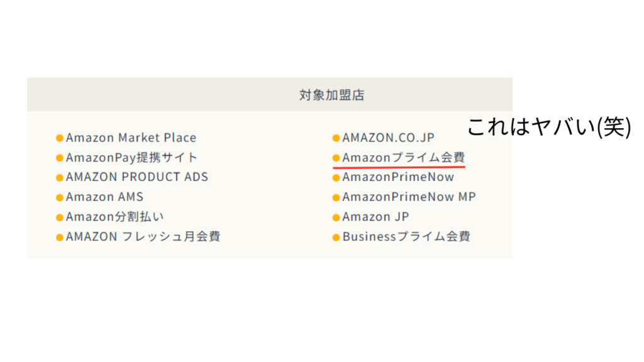The height and width of the screenshot is (362, 644).
Task: Click the AmazonPrimeNow entry
Action: point(398,177)
